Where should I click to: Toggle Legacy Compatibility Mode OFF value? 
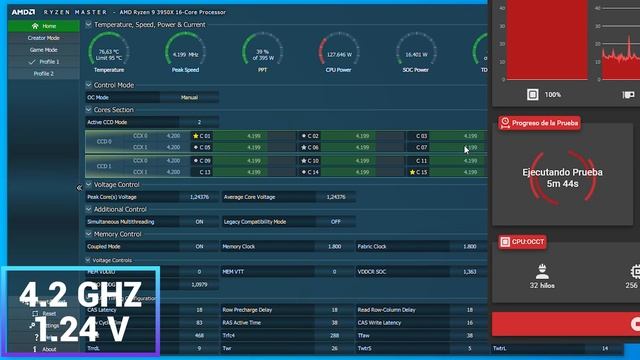336,222
